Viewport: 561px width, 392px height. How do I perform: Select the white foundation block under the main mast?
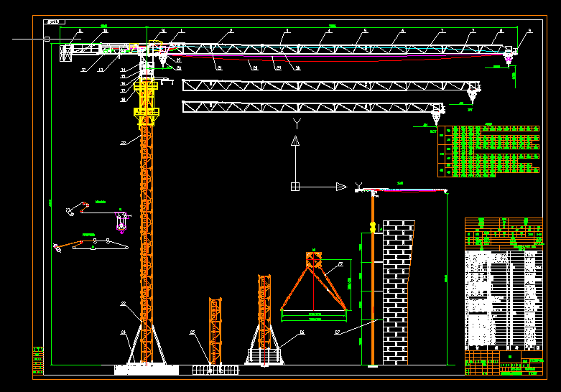pos(147,370)
